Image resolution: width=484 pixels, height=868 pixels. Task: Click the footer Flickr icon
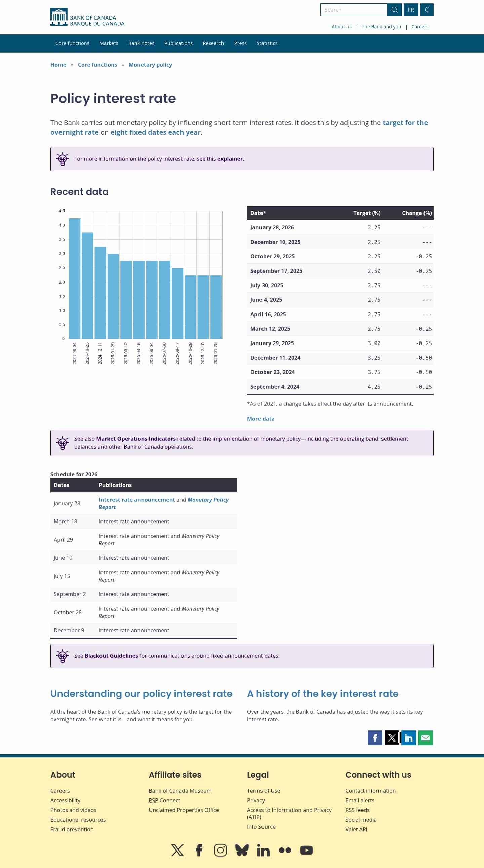pos(285,850)
